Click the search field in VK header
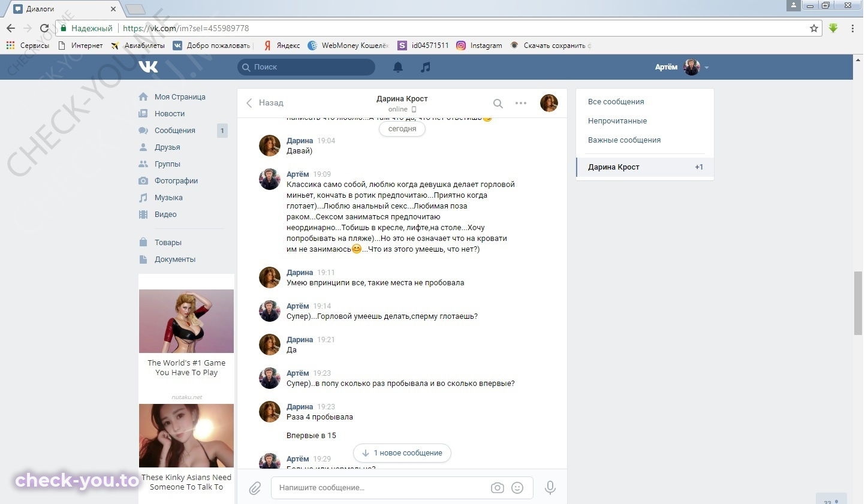The width and height of the screenshot is (868, 504). pyautogui.click(x=306, y=67)
